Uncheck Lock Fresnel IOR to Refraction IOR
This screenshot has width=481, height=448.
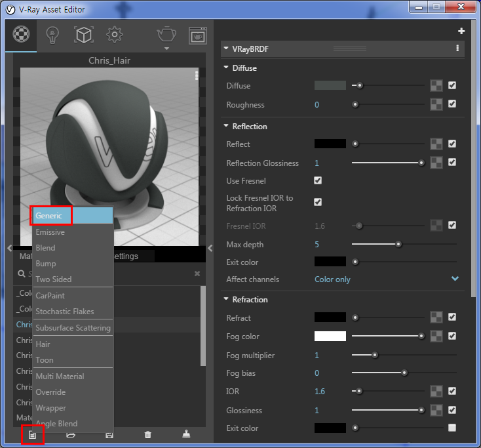318,202
